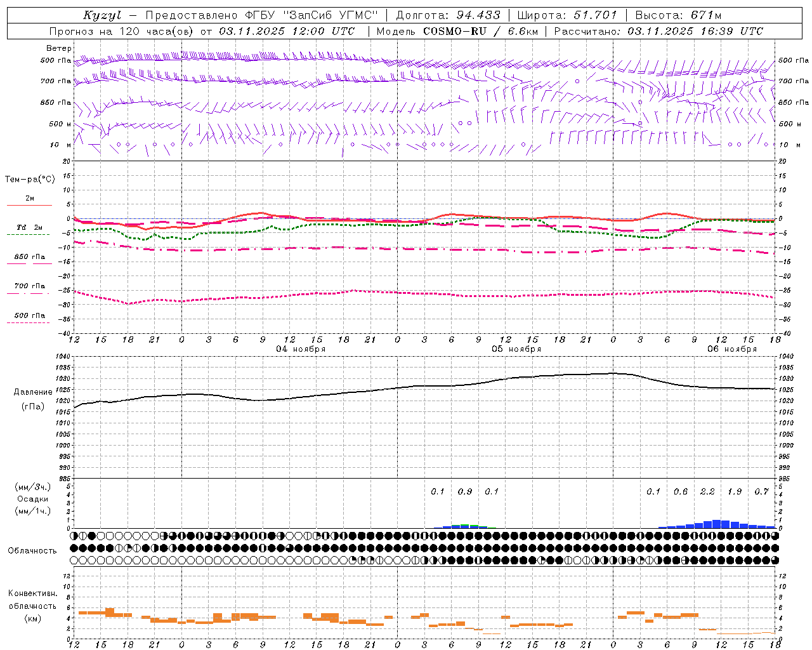Click the 700 гПа temperature legend entry
Image resolution: width=812 pixels, height=650 pixels.
coord(30,286)
